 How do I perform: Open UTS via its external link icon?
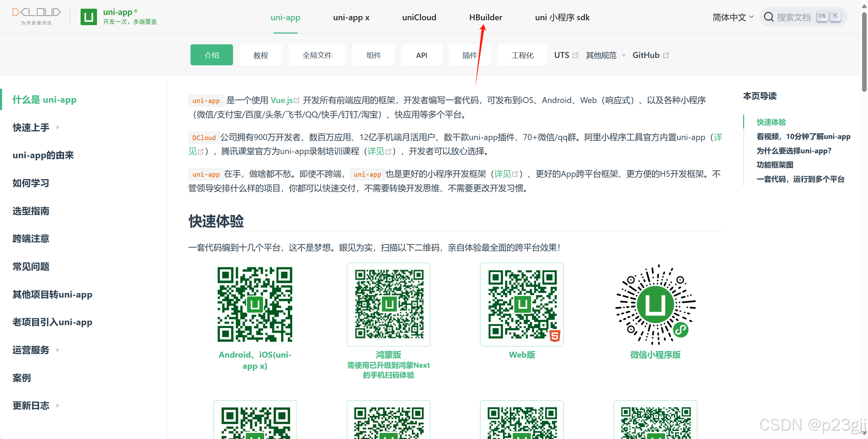click(576, 55)
